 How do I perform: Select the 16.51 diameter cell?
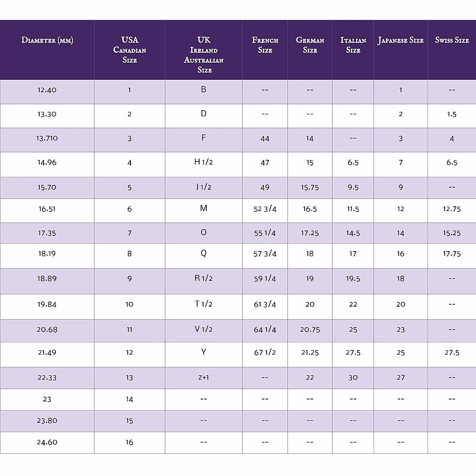point(47,209)
